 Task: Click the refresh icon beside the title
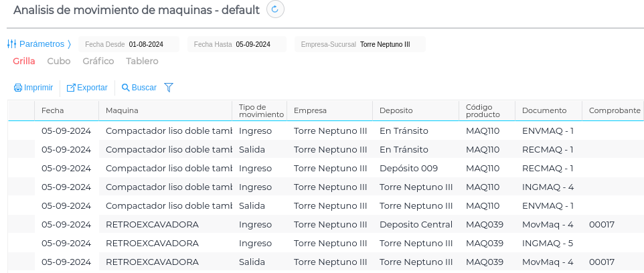[x=275, y=9]
